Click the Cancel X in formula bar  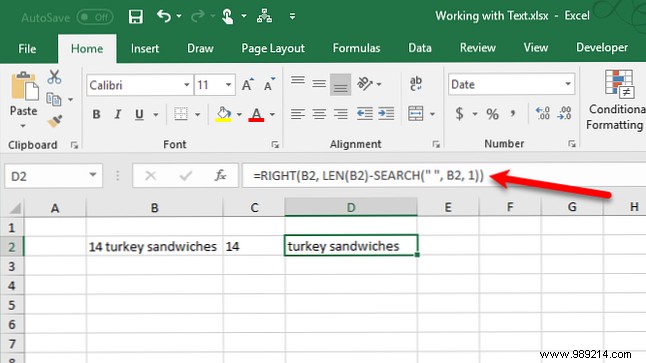(151, 176)
